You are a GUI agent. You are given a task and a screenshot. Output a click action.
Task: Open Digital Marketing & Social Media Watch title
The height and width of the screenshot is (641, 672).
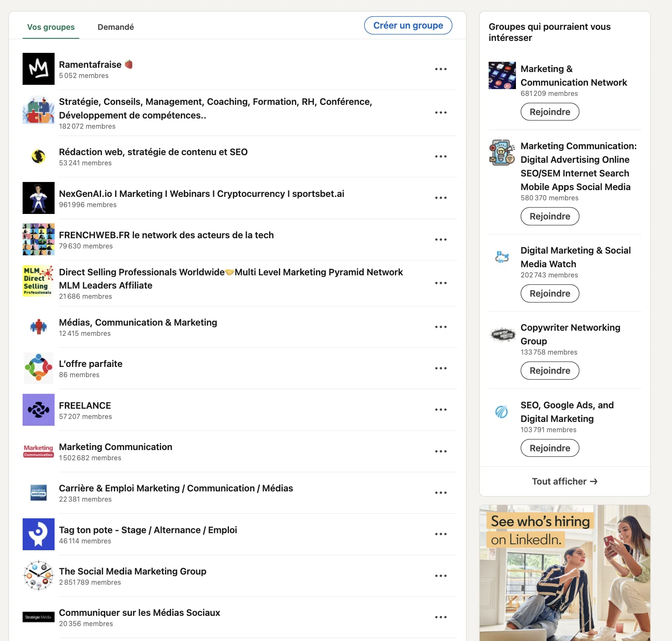tap(576, 257)
